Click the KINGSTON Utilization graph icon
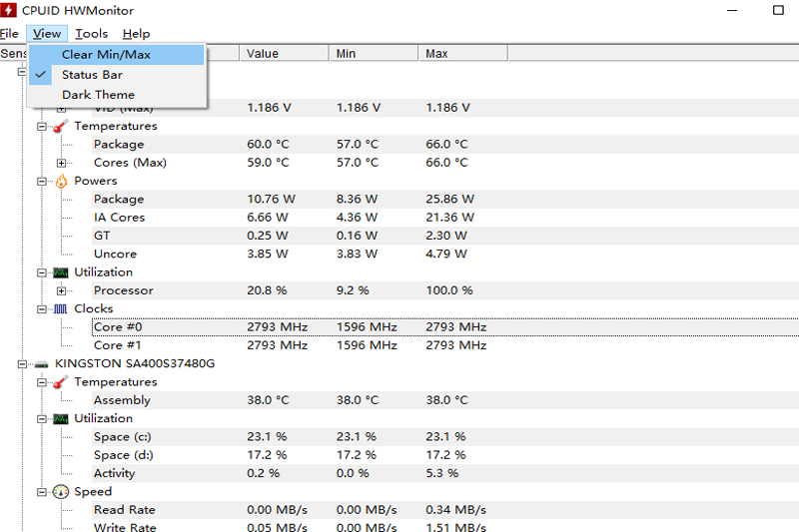 61,419
